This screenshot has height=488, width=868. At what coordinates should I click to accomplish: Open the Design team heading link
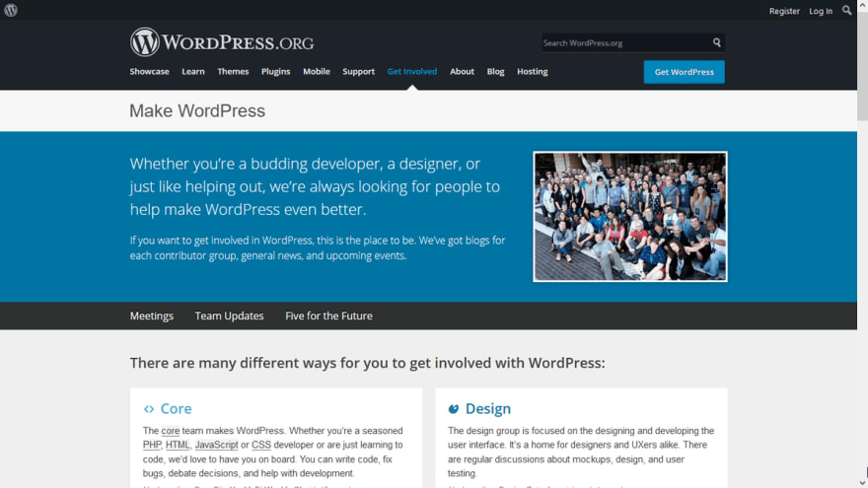[487, 408]
